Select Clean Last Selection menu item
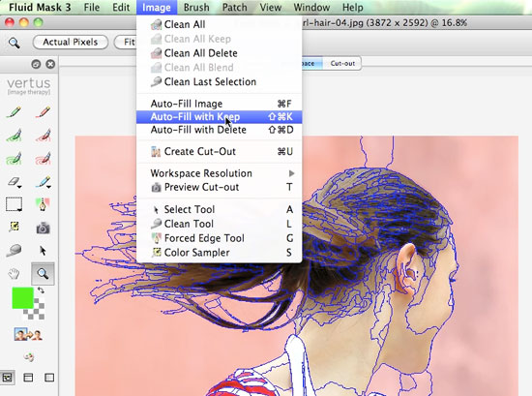532x396 pixels. (220, 82)
